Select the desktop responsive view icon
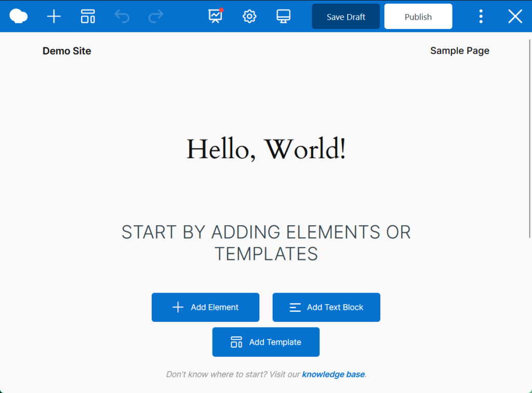This screenshot has height=393, width=532. pos(283,16)
